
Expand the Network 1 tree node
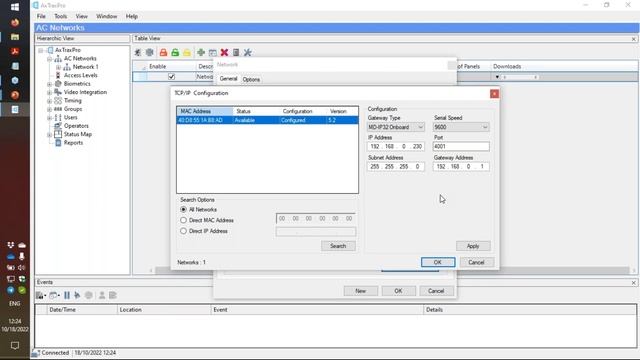coord(58,67)
